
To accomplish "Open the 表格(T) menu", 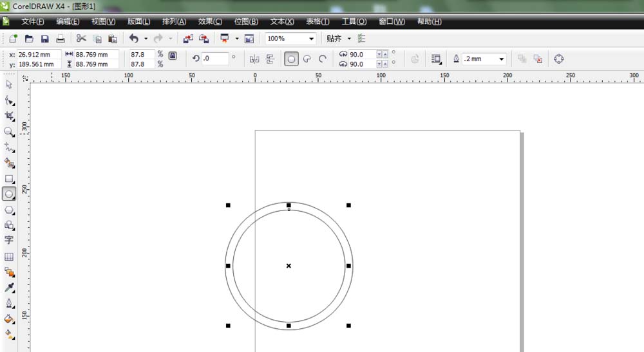I will tap(317, 22).
